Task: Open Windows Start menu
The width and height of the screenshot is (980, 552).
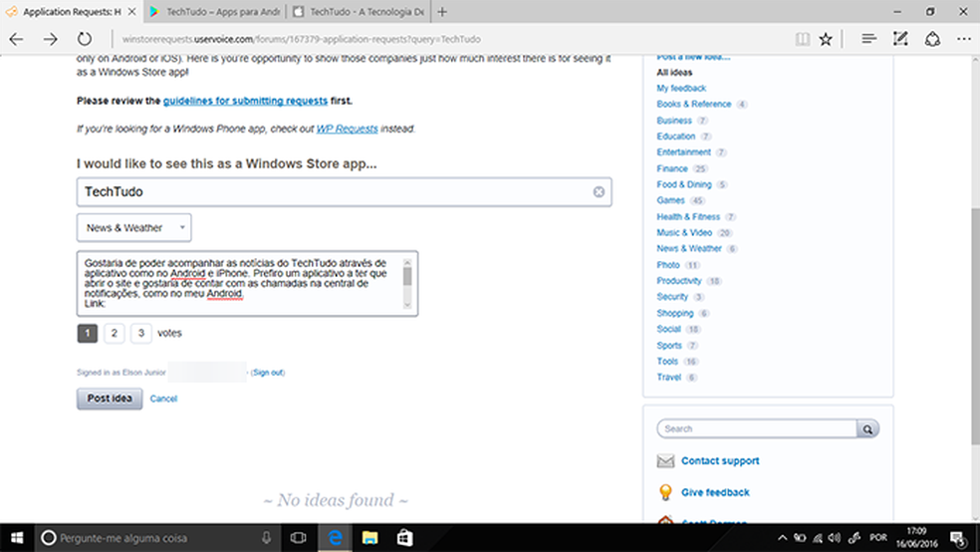Action: [17, 538]
